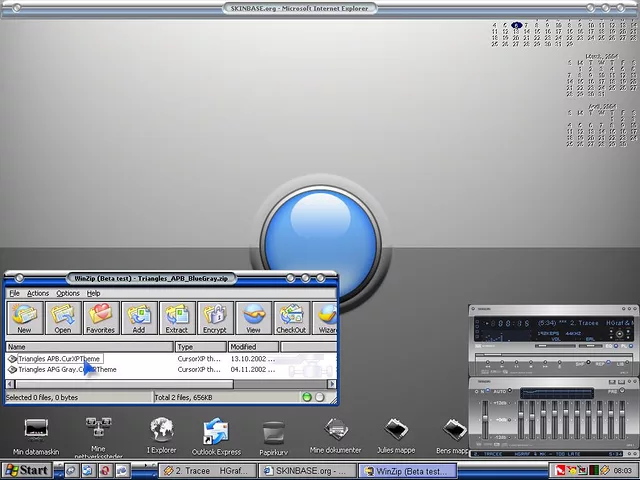Open an archive with the Open icon

(x=63, y=318)
